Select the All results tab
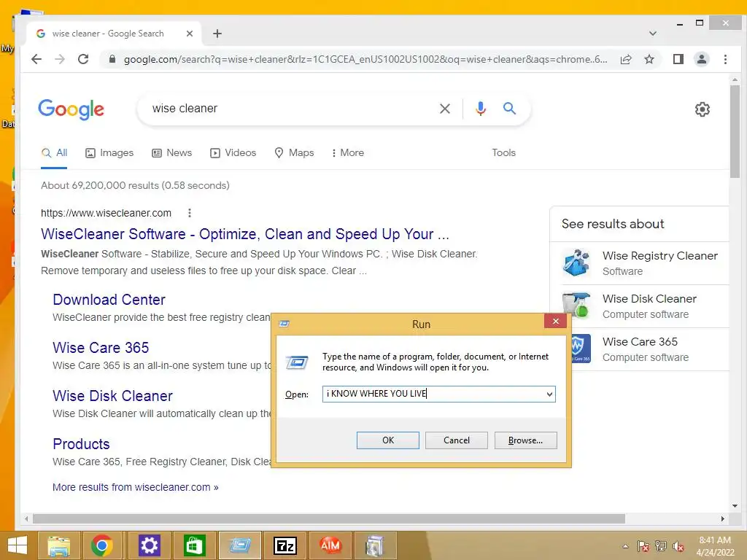The image size is (747, 560). (54, 153)
